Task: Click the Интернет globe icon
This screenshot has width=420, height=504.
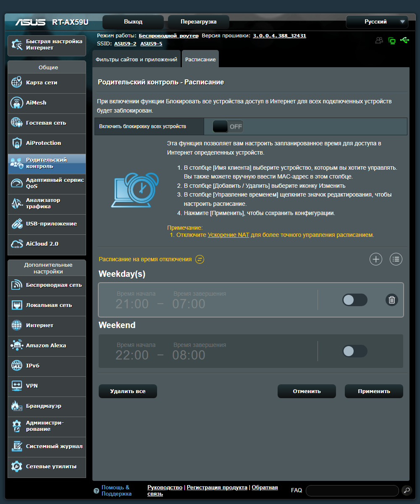Action: (17, 325)
